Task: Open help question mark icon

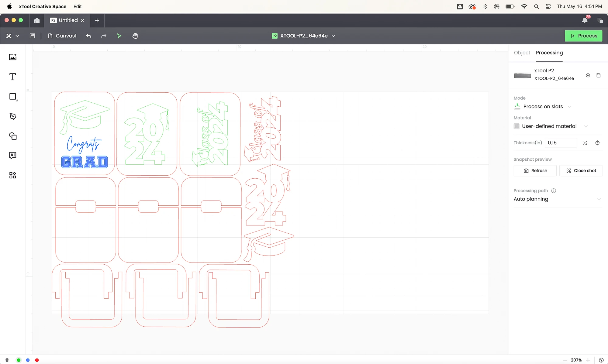Action: [601, 360]
